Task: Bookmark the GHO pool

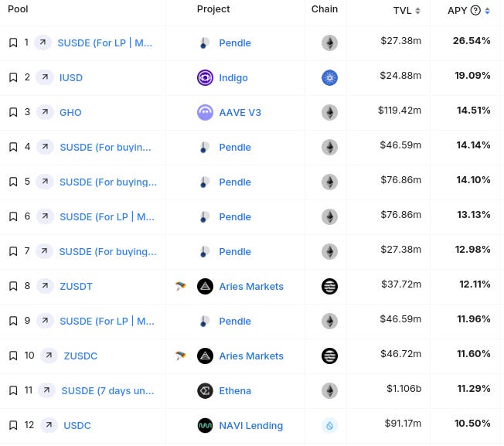Action: click(13, 112)
